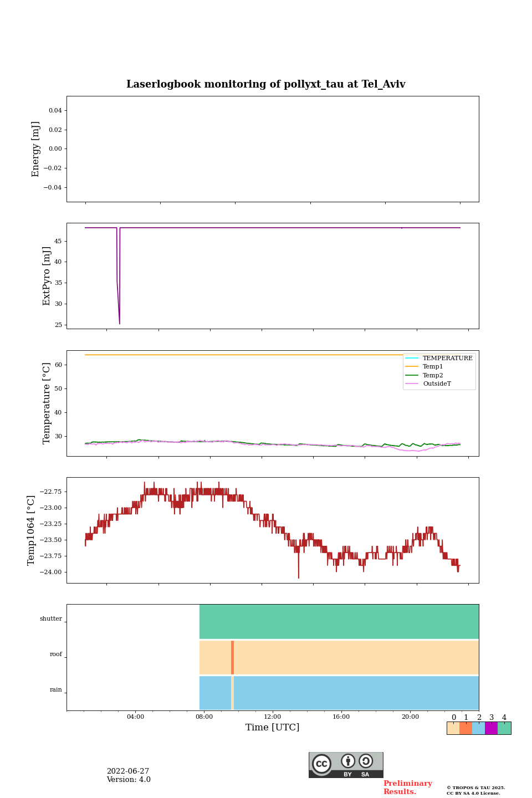
Task: Click the Time [UTC] axis label
Action: tap(273, 727)
